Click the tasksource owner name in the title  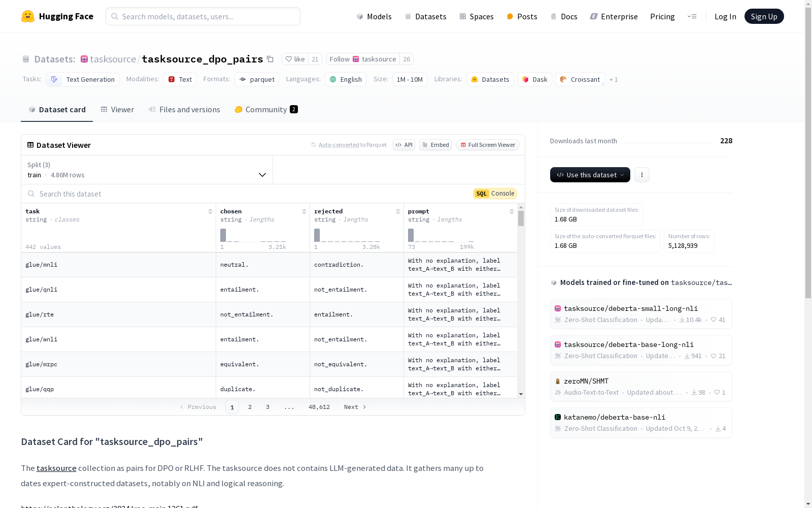click(x=113, y=59)
